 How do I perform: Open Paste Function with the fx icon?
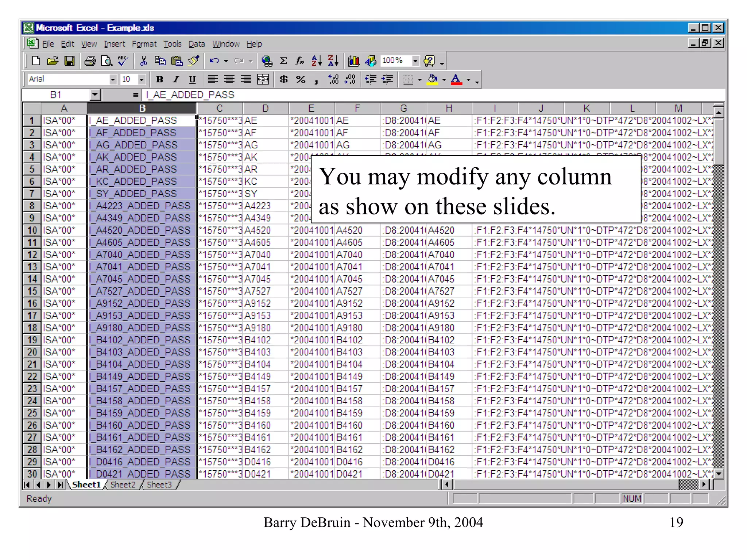[x=300, y=61]
